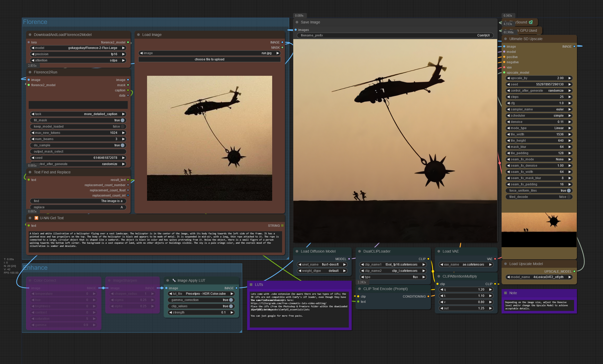Click the wrench icon on Image Apply LUT
603x364 pixels.
(174, 280)
